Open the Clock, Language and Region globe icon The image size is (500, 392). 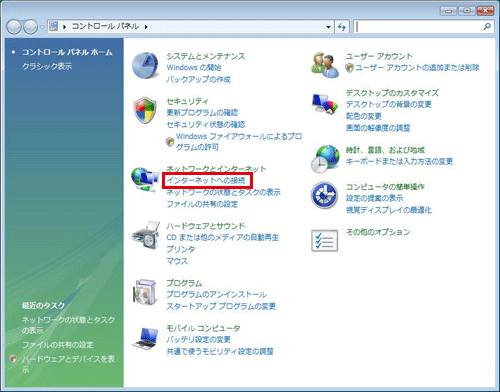tap(325, 159)
